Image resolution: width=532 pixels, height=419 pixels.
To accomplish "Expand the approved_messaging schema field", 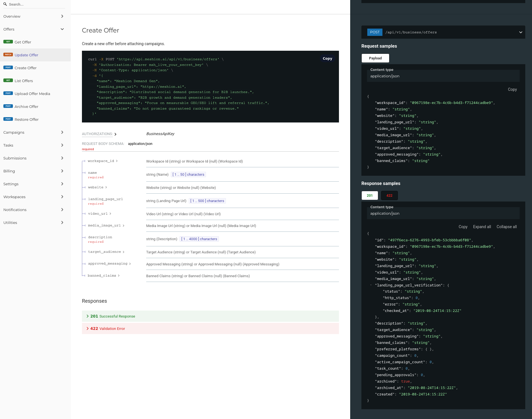I will [109, 263].
